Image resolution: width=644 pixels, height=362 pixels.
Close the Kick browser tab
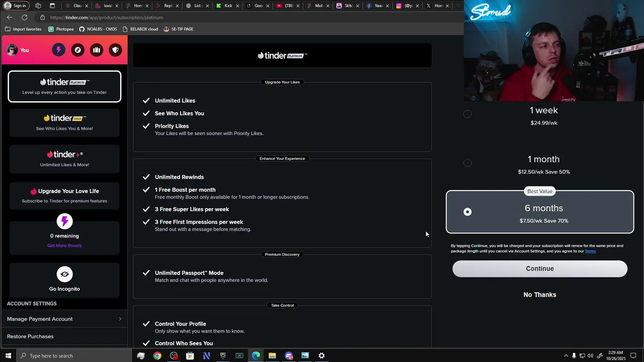(237, 6)
